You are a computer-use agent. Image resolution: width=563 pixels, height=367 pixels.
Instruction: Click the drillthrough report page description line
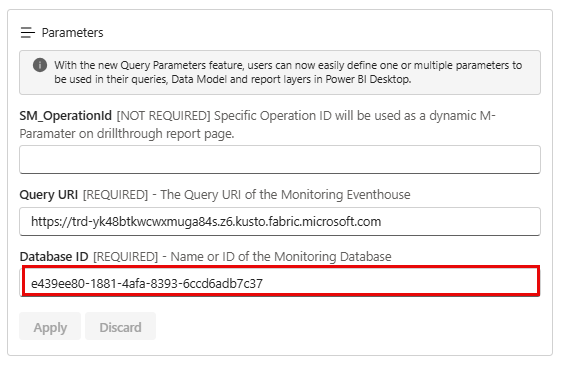[127, 134]
